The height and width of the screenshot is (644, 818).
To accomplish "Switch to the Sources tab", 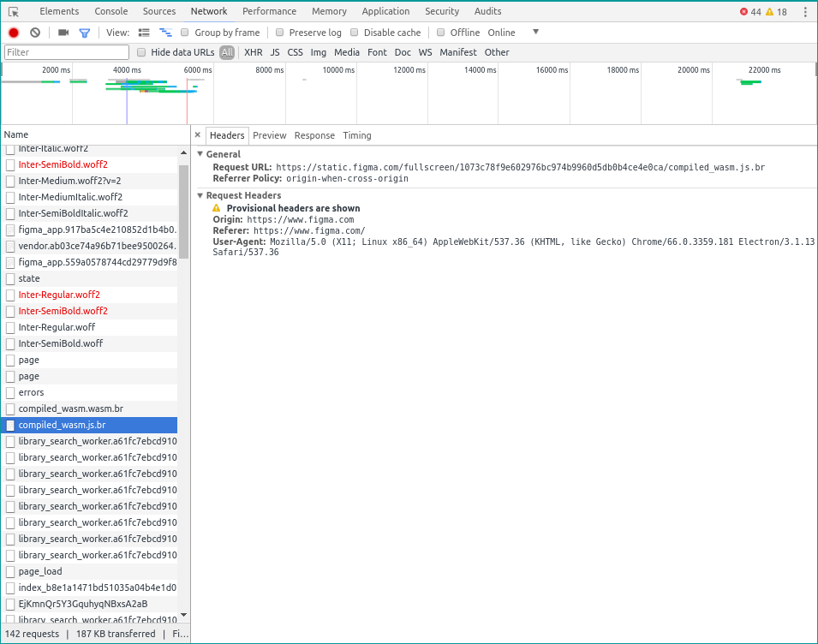I will click(159, 11).
